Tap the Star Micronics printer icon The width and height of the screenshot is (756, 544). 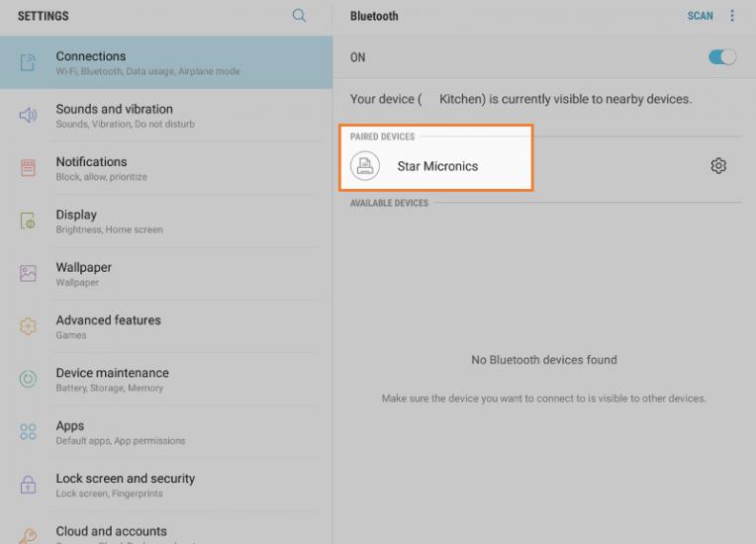click(x=365, y=166)
